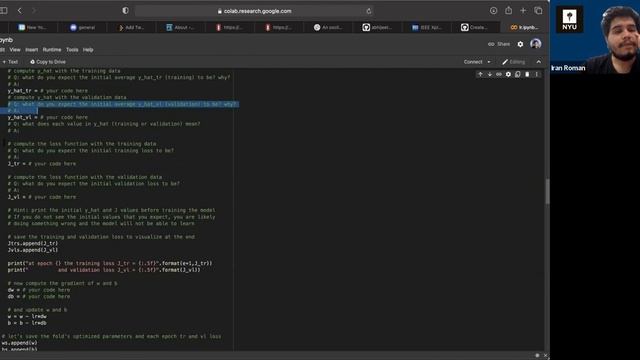Collapse the header with the chevron-up icon
This screenshot has height=360, width=640.
(x=539, y=62)
